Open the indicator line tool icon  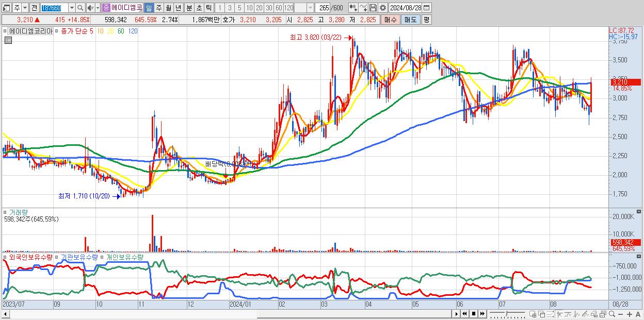pos(363,8)
